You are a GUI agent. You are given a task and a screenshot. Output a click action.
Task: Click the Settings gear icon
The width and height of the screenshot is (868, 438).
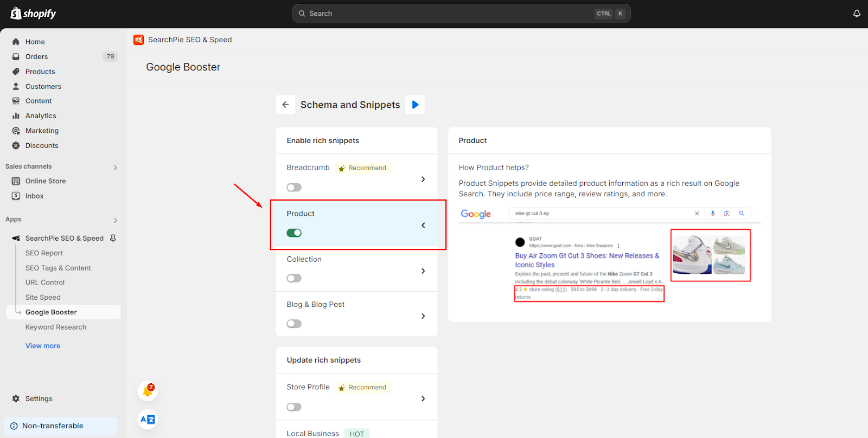click(16, 398)
